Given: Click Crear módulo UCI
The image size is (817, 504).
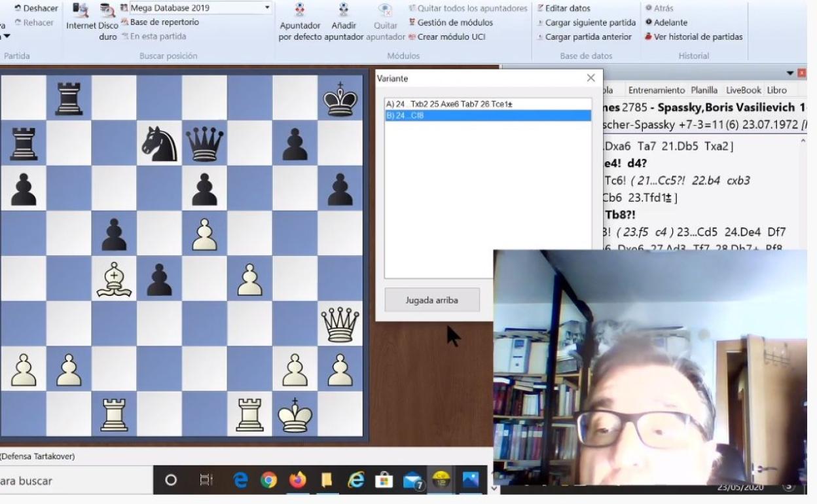Looking at the screenshot, I should [x=450, y=37].
